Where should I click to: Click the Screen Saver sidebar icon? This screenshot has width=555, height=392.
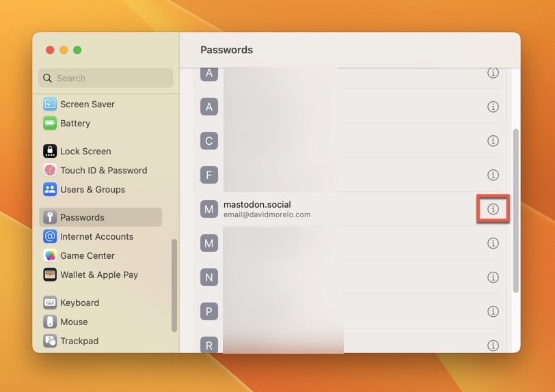click(50, 104)
